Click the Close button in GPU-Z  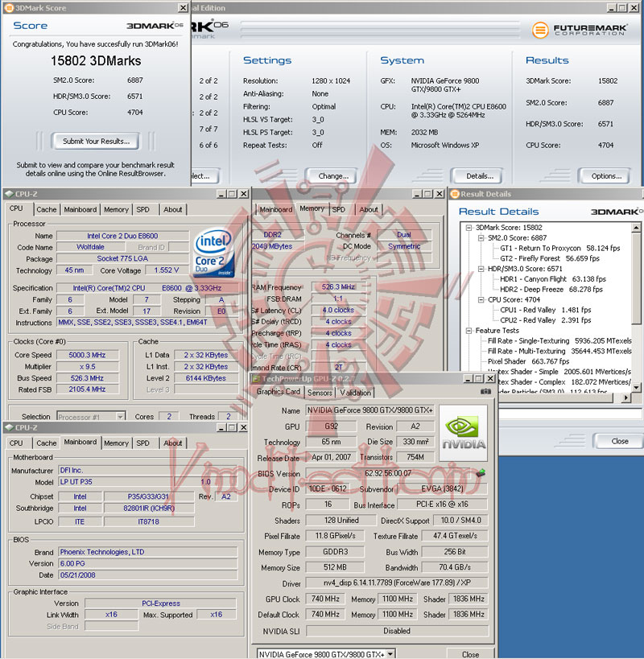pyautogui.click(x=470, y=654)
